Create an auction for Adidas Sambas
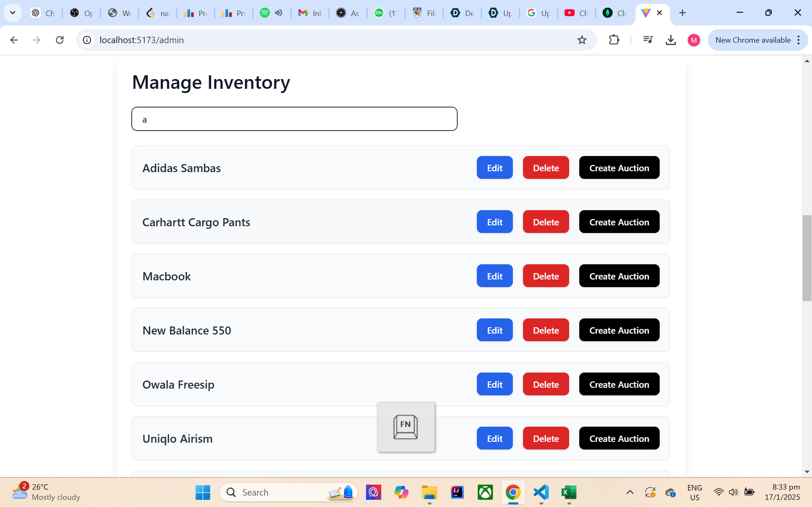Viewport: 812px width, 507px height. (x=619, y=167)
